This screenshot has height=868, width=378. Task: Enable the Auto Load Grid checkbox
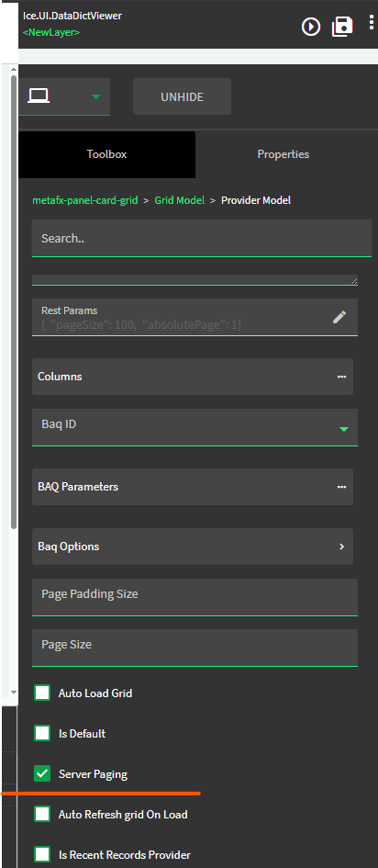[42, 693]
